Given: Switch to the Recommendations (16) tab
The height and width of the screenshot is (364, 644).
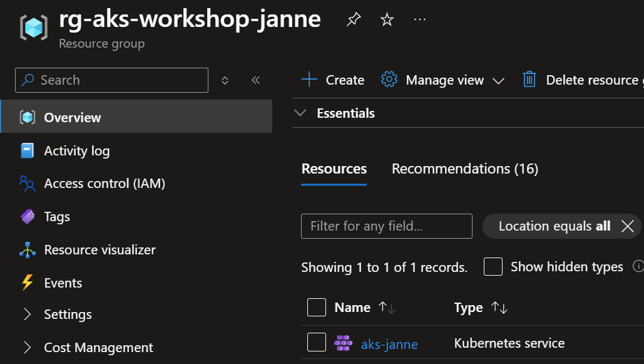Looking at the screenshot, I should 465,169.
